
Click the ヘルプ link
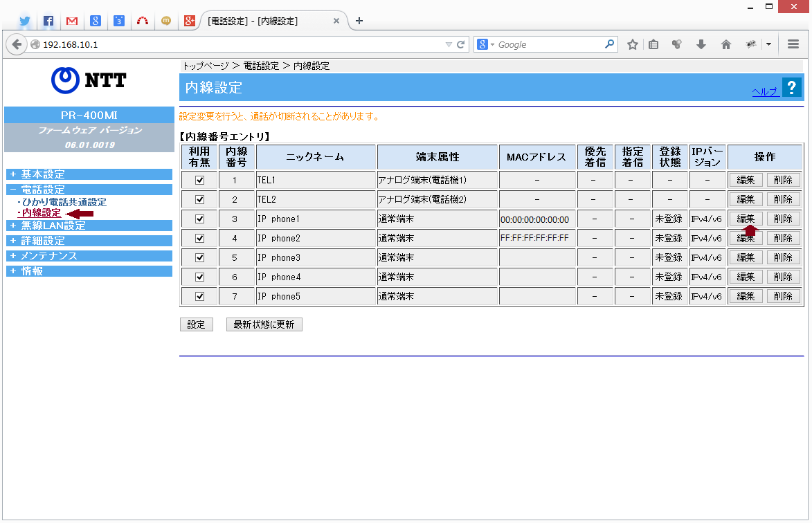coord(766,91)
